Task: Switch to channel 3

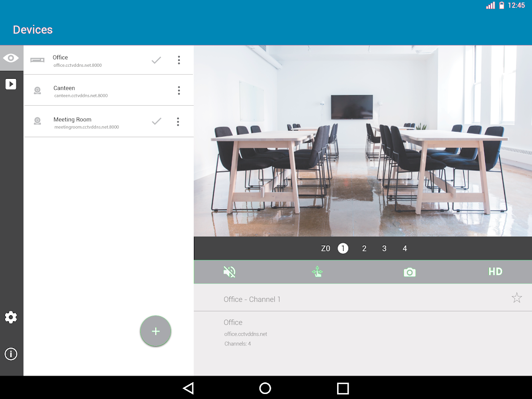Action: [x=384, y=248]
